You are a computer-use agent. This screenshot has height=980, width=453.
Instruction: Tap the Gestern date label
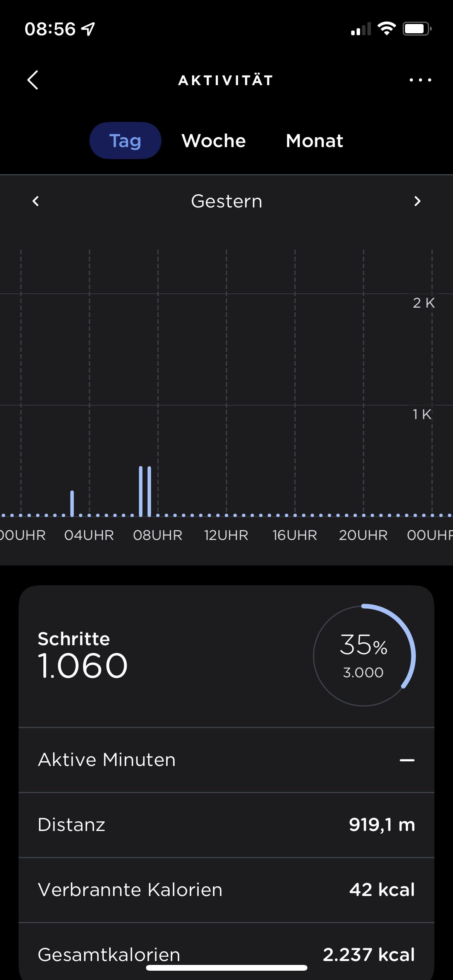tap(226, 201)
